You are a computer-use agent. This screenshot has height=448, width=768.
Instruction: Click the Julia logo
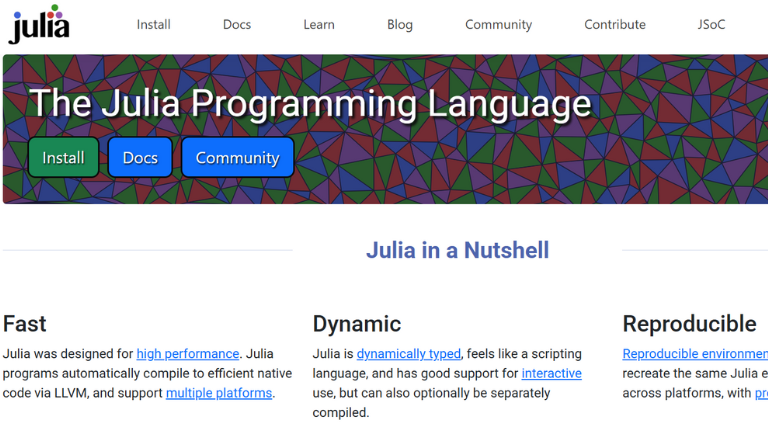point(39,24)
